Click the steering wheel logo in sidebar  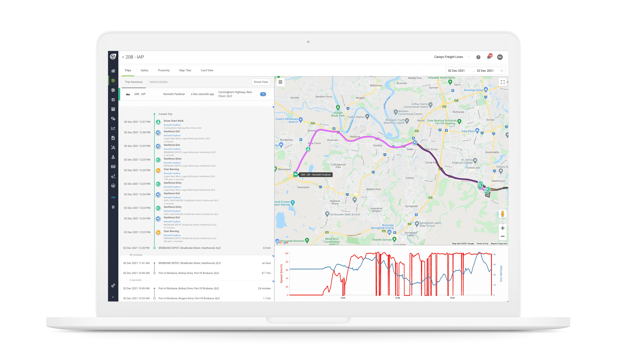(x=113, y=57)
